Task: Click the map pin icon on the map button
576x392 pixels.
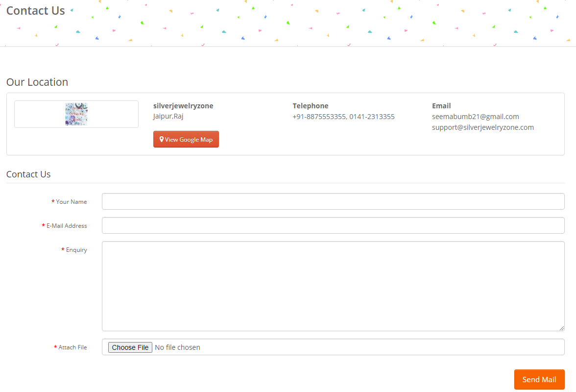Action: click(162, 140)
